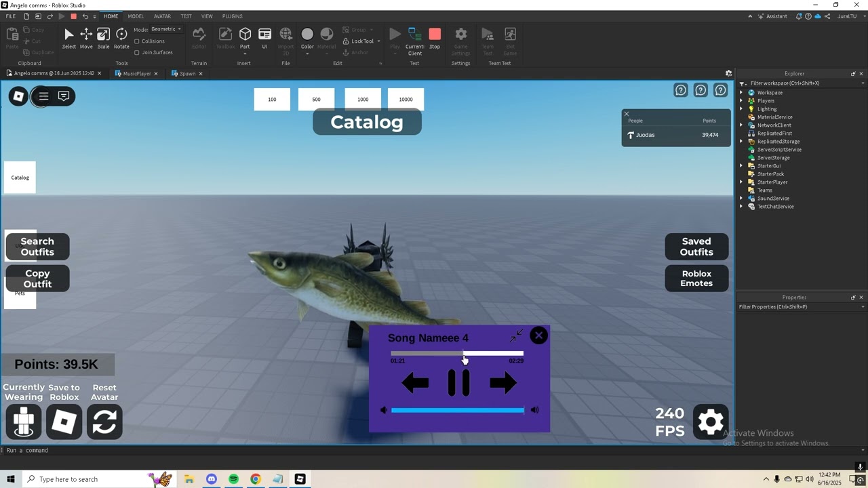Expand the SoundService node
Screen dimensions: 868x488
741,199
